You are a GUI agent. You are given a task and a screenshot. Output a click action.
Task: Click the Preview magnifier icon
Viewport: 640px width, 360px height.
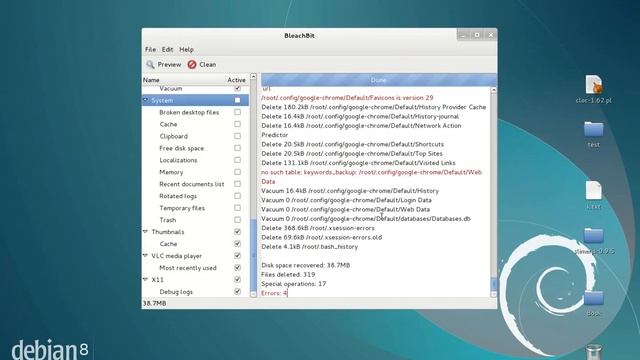pos(150,64)
